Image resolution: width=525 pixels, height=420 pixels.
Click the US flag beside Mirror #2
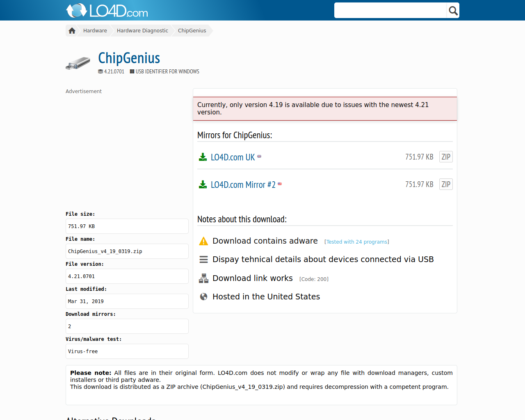280,184
